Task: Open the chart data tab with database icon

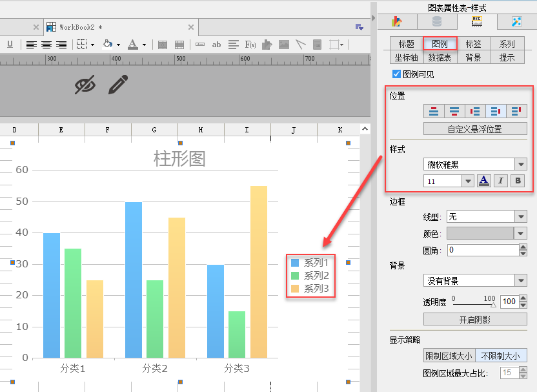Action: pyautogui.click(x=437, y=21)
